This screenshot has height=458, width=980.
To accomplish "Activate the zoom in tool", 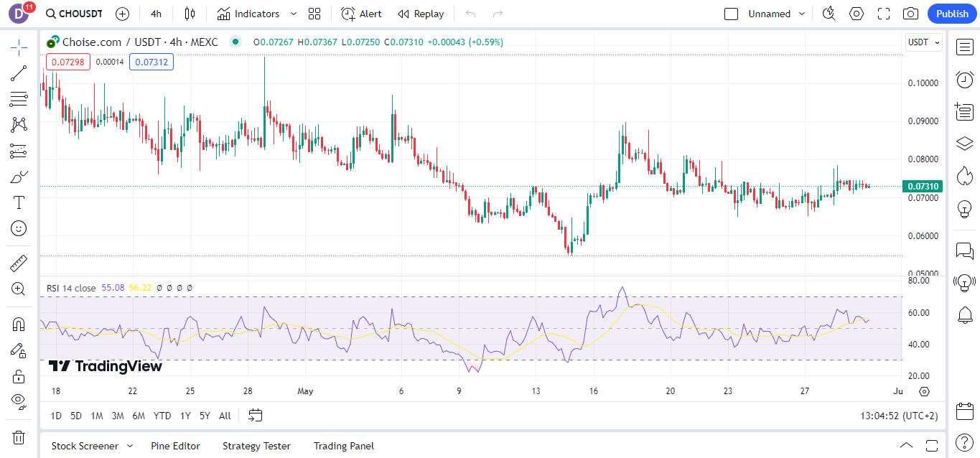I will click(x=19, y=289).
